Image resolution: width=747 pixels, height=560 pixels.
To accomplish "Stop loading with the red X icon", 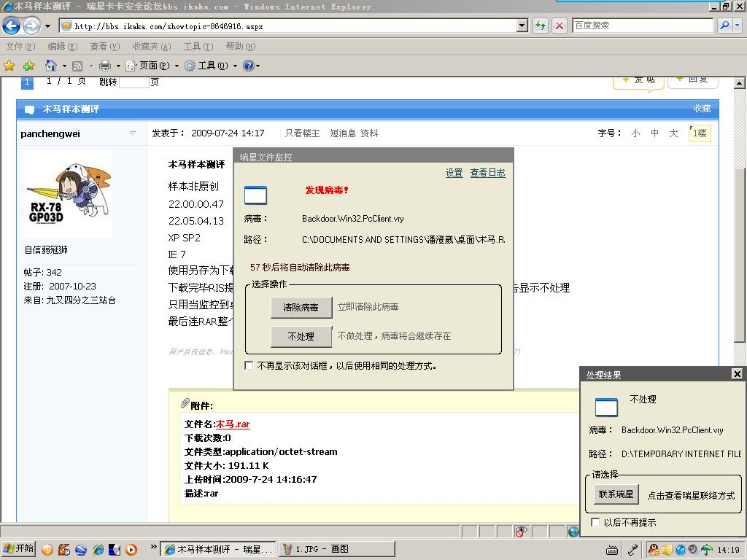I will (x=560, y=26).
